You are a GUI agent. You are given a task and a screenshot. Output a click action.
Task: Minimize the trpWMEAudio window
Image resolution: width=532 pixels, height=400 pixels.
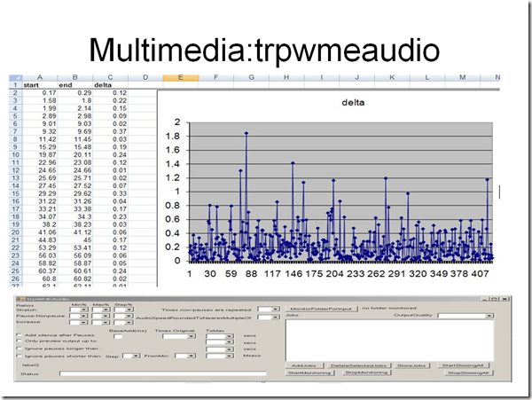[484, 299]
